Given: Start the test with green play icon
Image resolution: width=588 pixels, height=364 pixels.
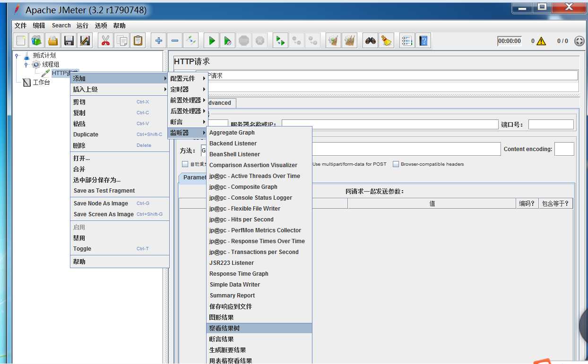Looking at the screenshot, I should 212,41.
